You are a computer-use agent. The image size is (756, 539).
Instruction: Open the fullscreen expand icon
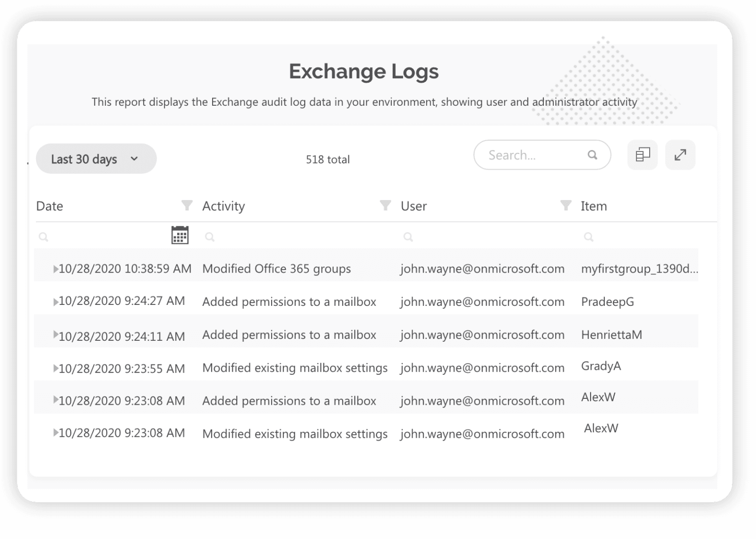(680, 155)
